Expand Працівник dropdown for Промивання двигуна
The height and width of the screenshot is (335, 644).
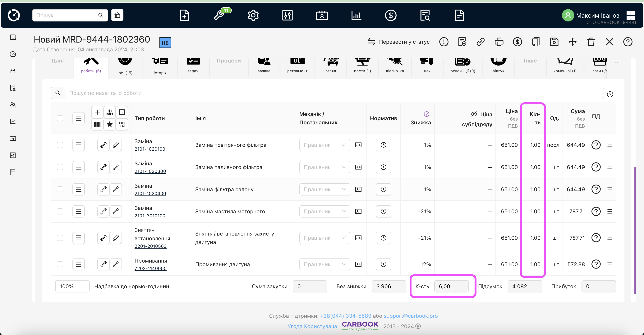pyautogui.click(x=324, y=264)
